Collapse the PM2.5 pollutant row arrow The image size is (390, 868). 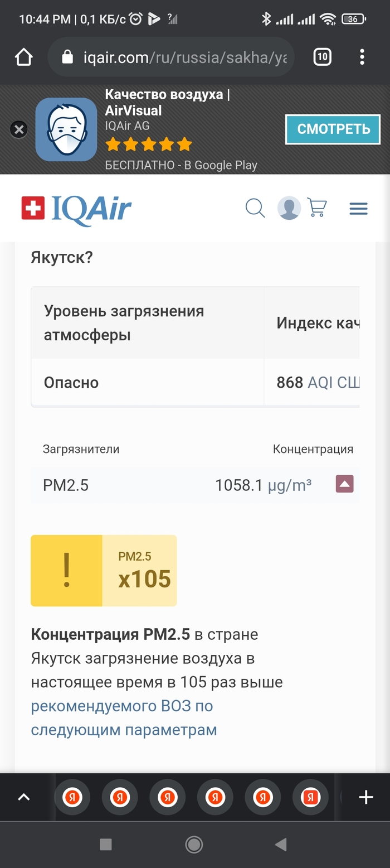[344, 484]
